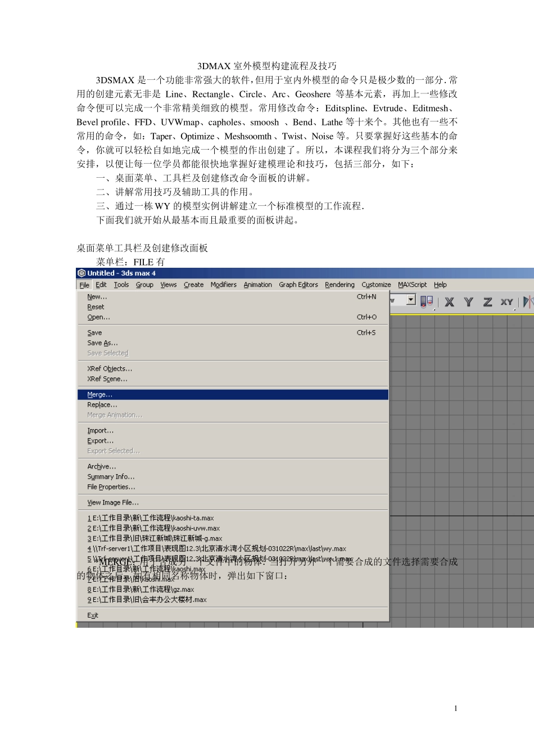Open the reference coordinate system dropdown arrow
The height and width of the screenshot is (756, 534).
[x=411, y=300]
